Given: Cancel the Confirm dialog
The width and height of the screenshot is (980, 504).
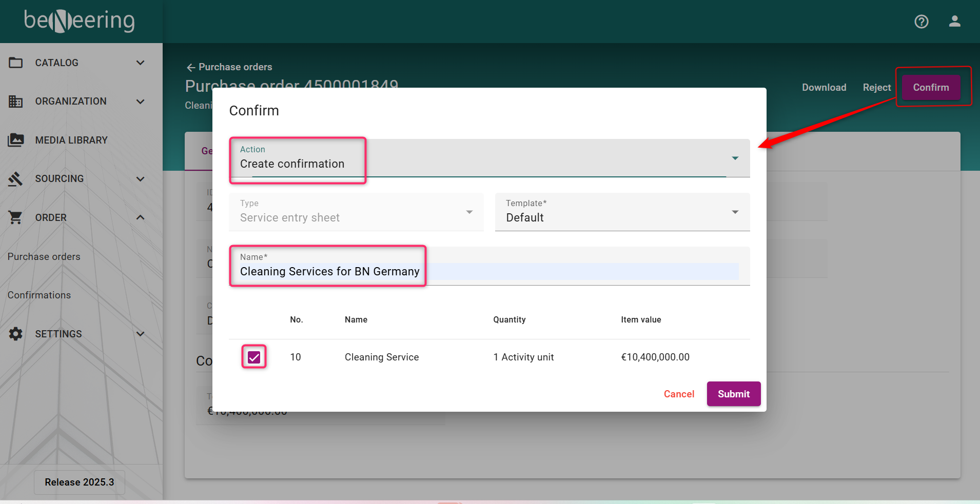Looking at the screenshot, I should click(678, 394).
